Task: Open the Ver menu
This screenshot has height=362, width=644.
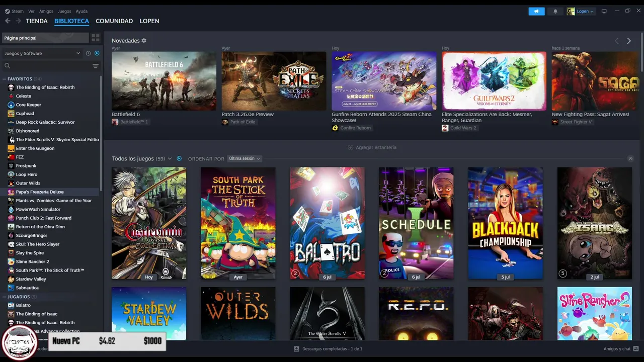Action: tap(32, 11)
